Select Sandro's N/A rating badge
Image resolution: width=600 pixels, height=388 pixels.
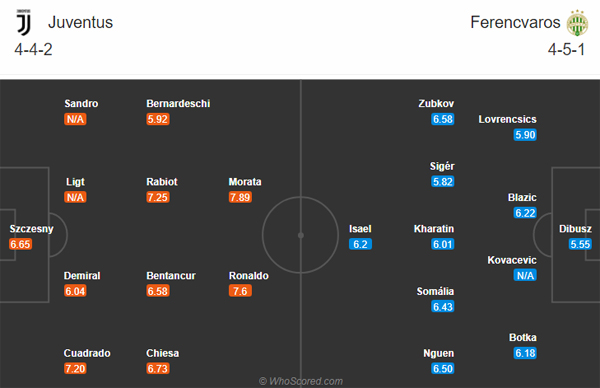[75, 119]
